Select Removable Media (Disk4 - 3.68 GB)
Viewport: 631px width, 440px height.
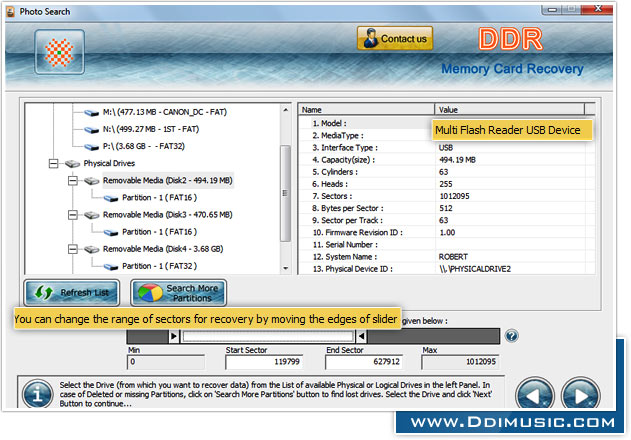[x=163, y=249]
